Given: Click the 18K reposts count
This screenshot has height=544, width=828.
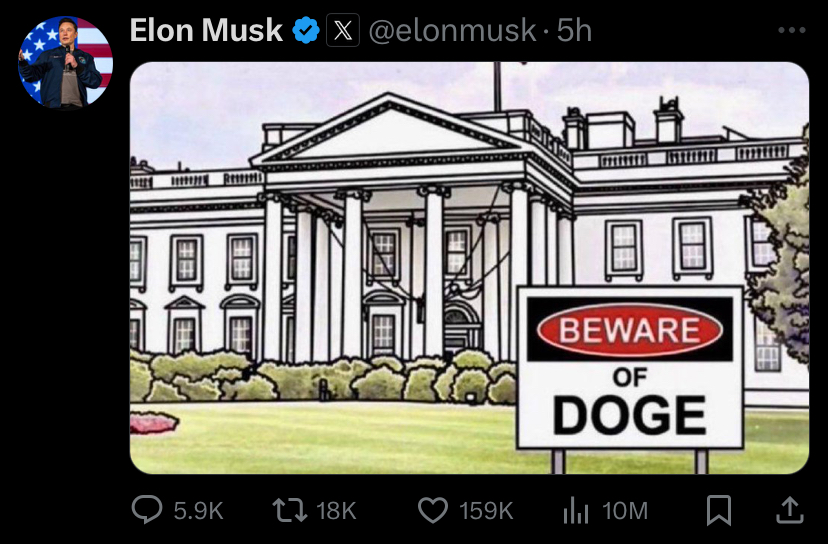Looking at the screenshot, I should coord(336,511).
